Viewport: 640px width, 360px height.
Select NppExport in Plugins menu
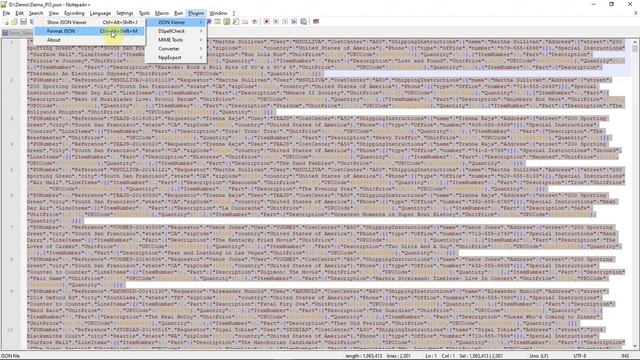pyautogui.click(x=176, y=58)
